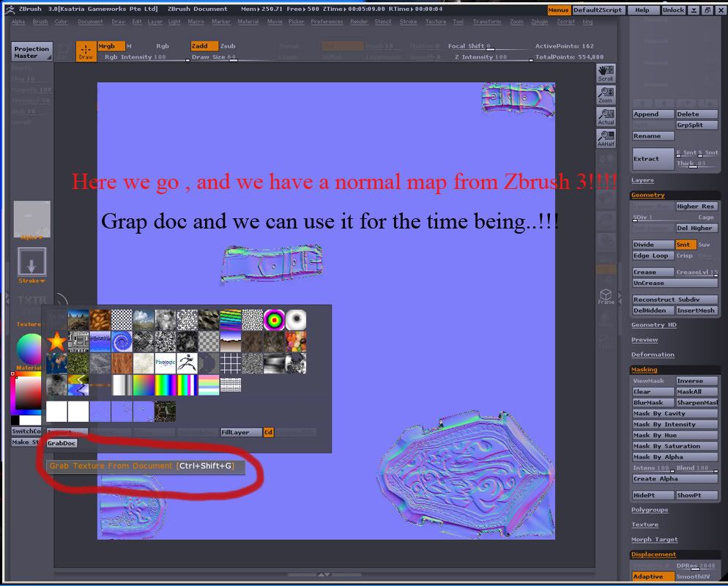Expand the Polygroups section
This screenshot has width=728, height=586.
tap(650, 510)
